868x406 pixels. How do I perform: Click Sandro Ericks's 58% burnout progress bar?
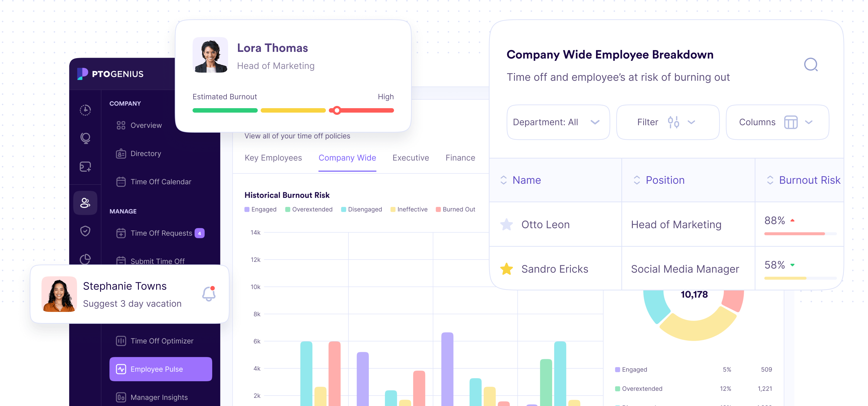click(x=800, y=278)
